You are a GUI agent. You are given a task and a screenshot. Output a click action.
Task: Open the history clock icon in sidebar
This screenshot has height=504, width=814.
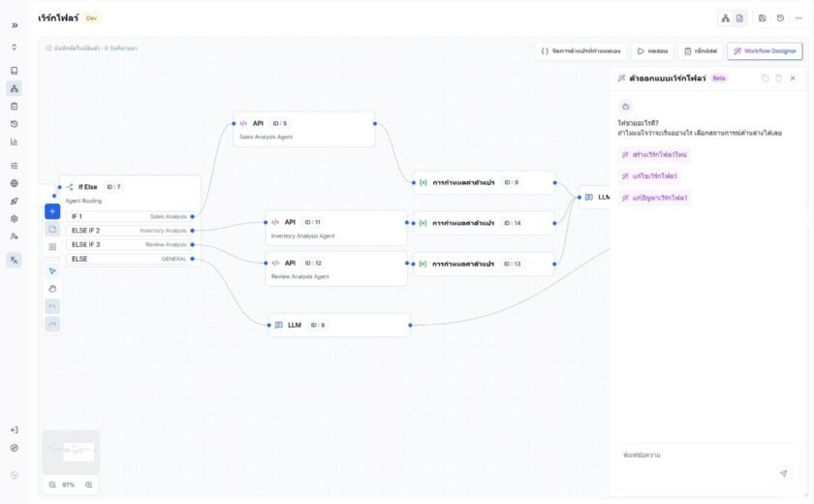[x=14, y=124]
